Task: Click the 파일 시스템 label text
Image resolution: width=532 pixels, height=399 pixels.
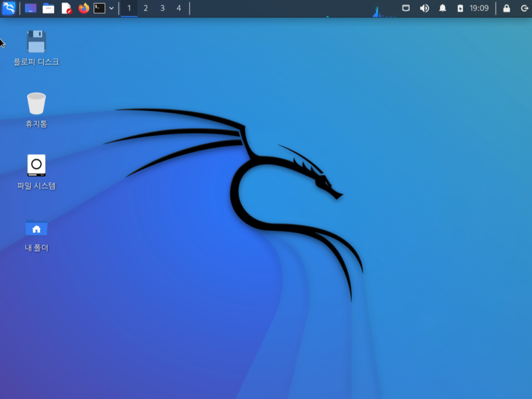Action: click(x=36, y=186)
